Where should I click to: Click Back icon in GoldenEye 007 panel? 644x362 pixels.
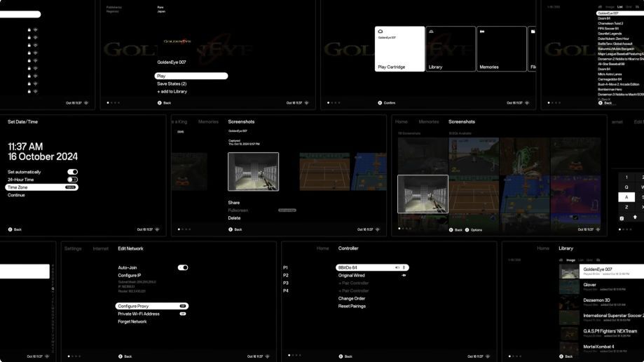click(x=159, y=103)
